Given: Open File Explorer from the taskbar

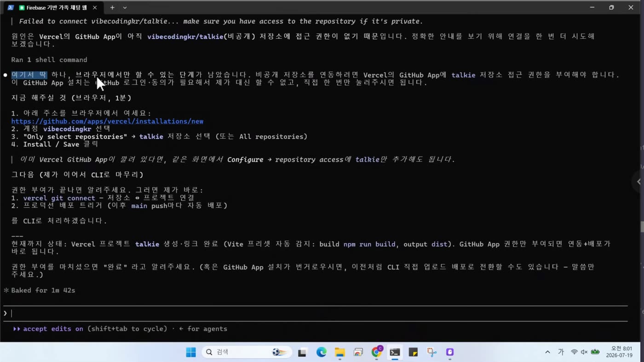Looking at the screenshot, I should pyautogui.click(x=339, y=352).
